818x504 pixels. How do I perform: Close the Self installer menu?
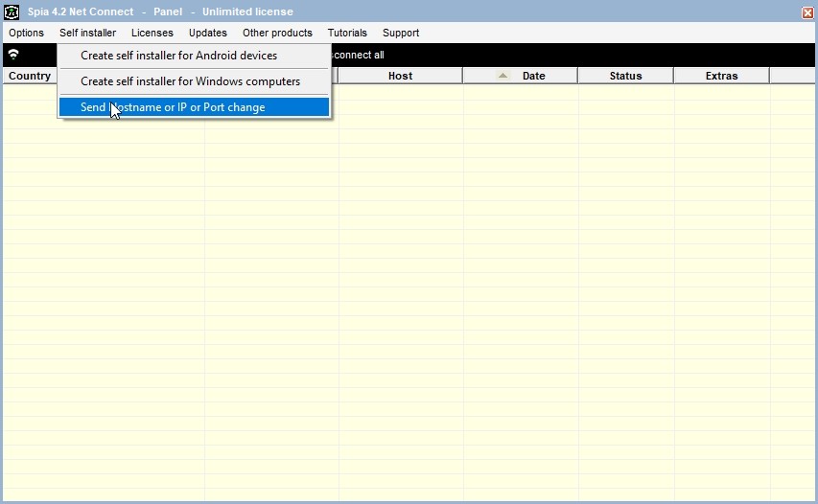[x=87, y=33]
